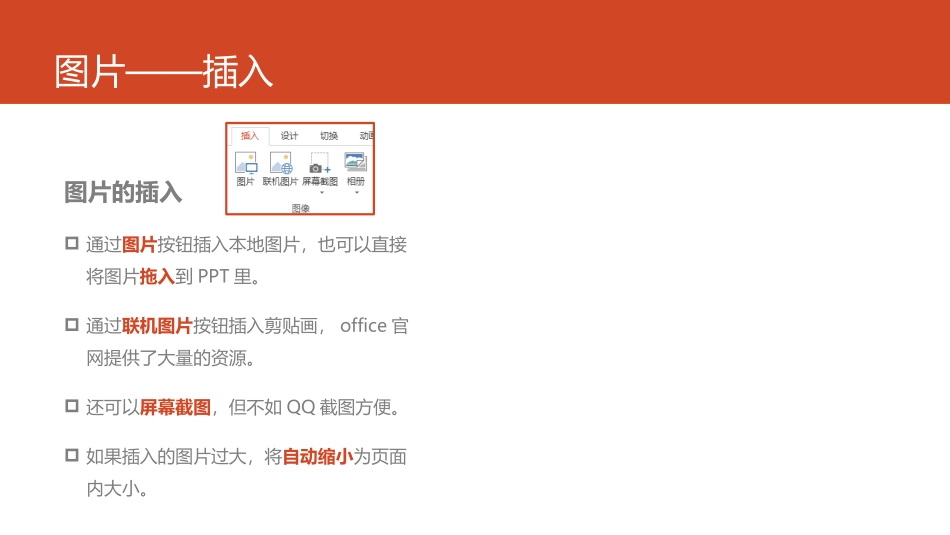Click the 相册 photo album icon
The width and height of the screenshot is (950, 535).
(x=356, y=162)
